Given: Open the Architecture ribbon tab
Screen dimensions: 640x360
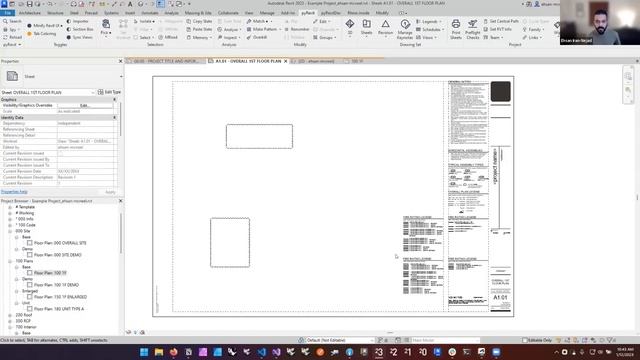Looking at the screenshot, I should pyautogui.click(x=30, y=13).
